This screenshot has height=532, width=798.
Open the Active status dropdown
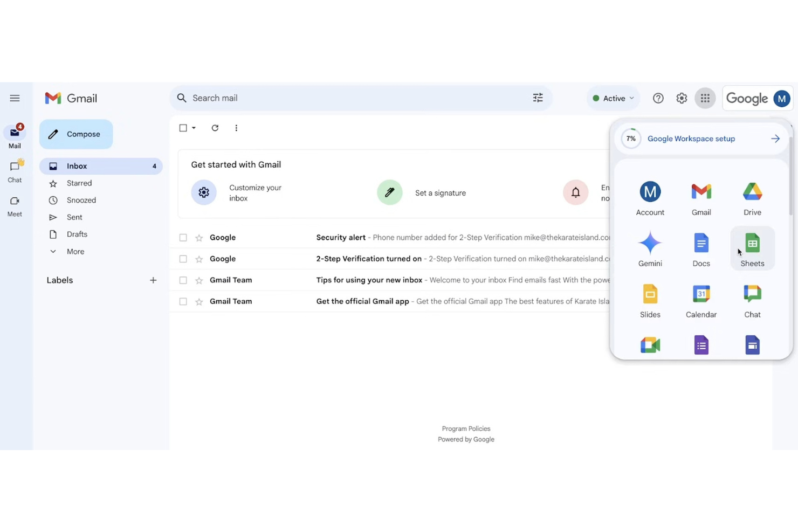point(613,98)
